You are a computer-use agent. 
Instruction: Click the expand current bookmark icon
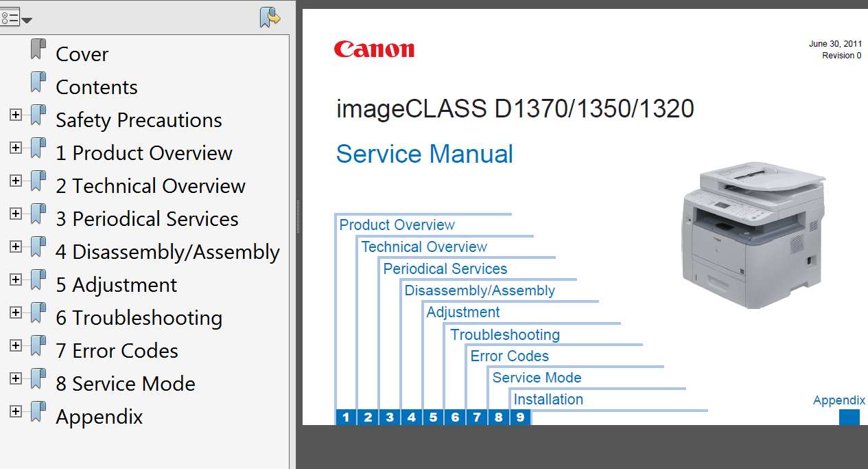tap(270, 16)
